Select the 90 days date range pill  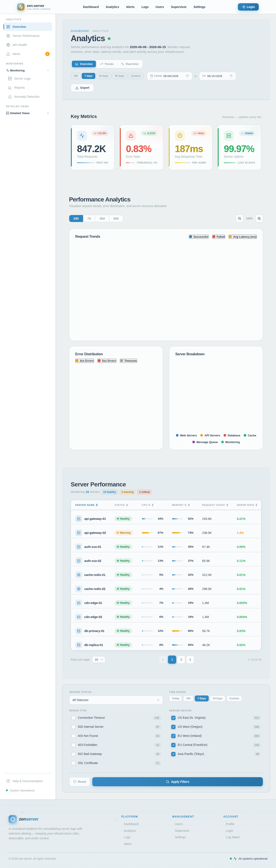click(120, 76)
